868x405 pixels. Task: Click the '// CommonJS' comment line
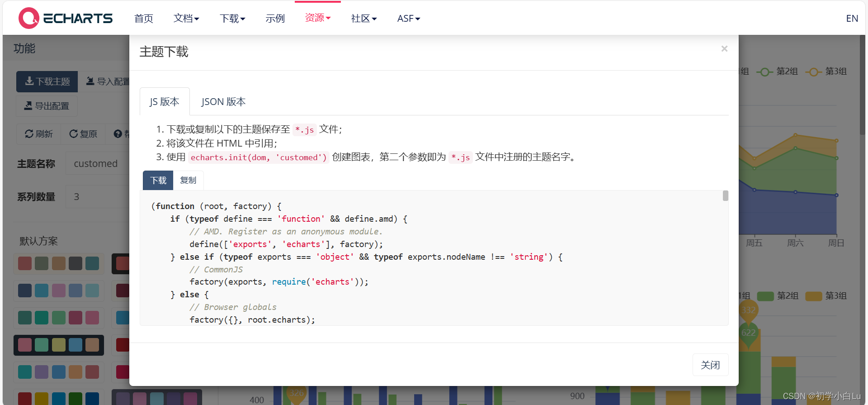[x=216, y=269]
